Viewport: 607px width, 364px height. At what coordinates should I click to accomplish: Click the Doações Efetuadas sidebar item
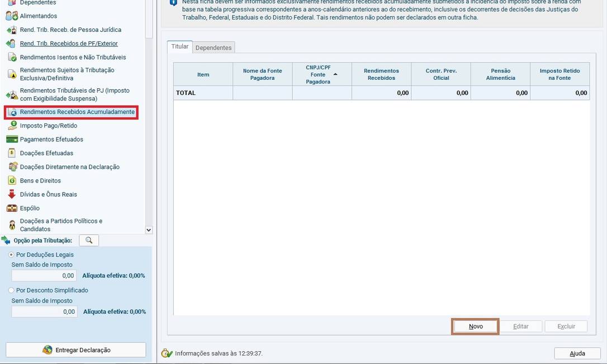click(x=46, y=153)
